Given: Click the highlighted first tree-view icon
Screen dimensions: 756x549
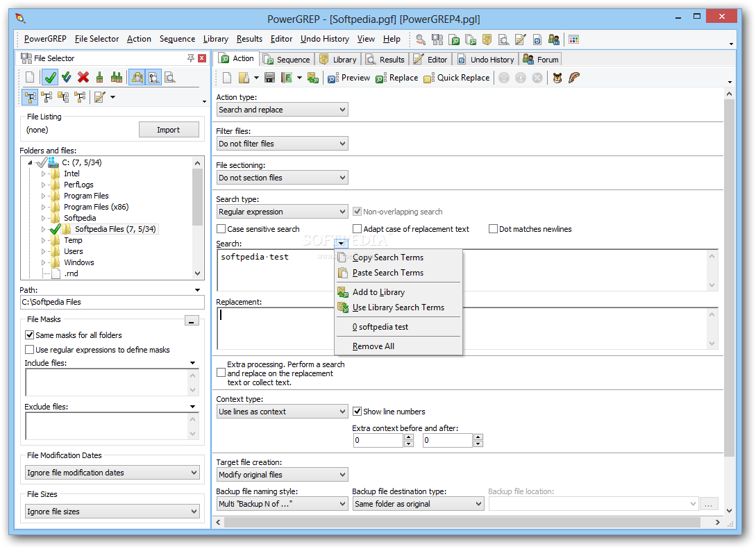Looking at the screenshot, I should pyautogui.click(x=31, y=97).
